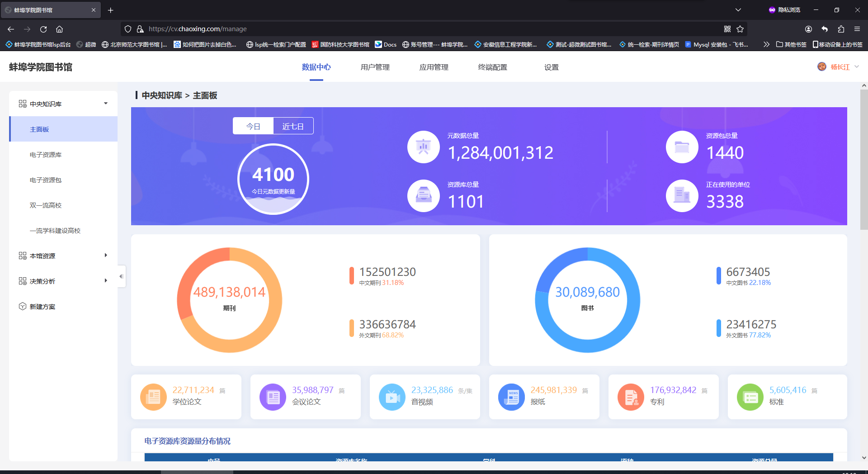868x474 pixels.
Task: Click the 报纸 news card icon
Action: [x=512, y=397]
